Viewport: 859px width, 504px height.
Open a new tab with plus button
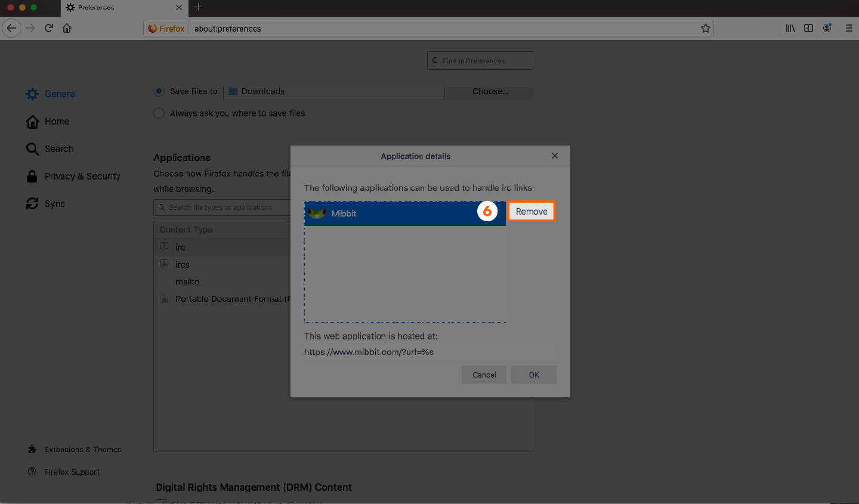pos(199,7)
